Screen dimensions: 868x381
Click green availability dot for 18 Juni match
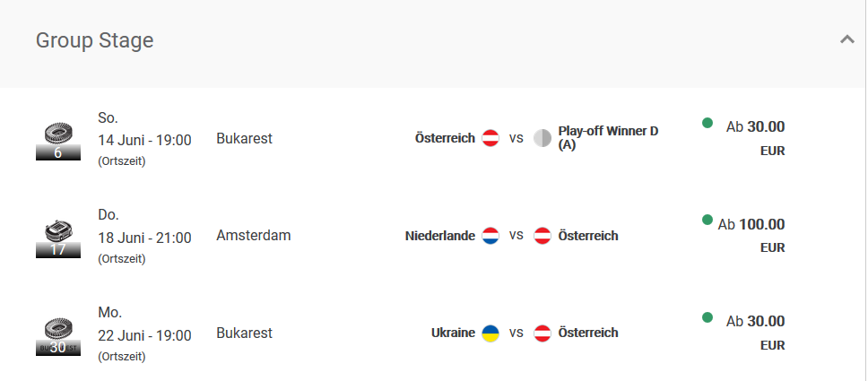[x=707, y=220]
